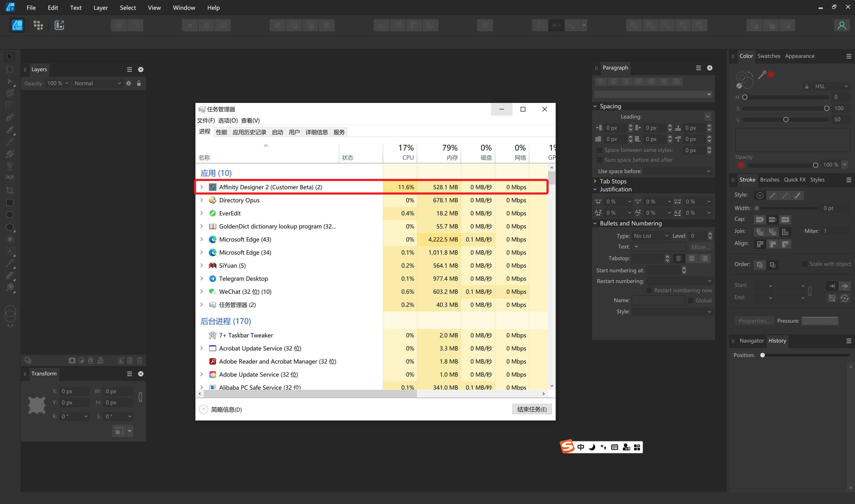Open Sogou input method logo
This screenshot has width=855, height=504.
(x=567, y=447)
